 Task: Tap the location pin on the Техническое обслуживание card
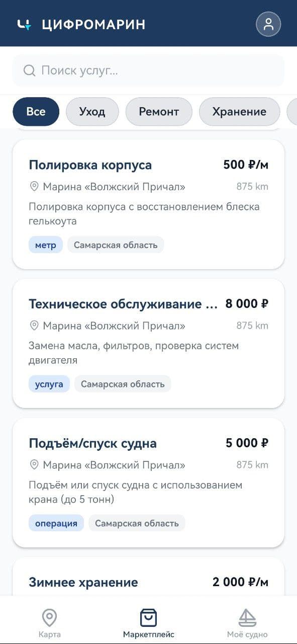(x=34, y=326)
